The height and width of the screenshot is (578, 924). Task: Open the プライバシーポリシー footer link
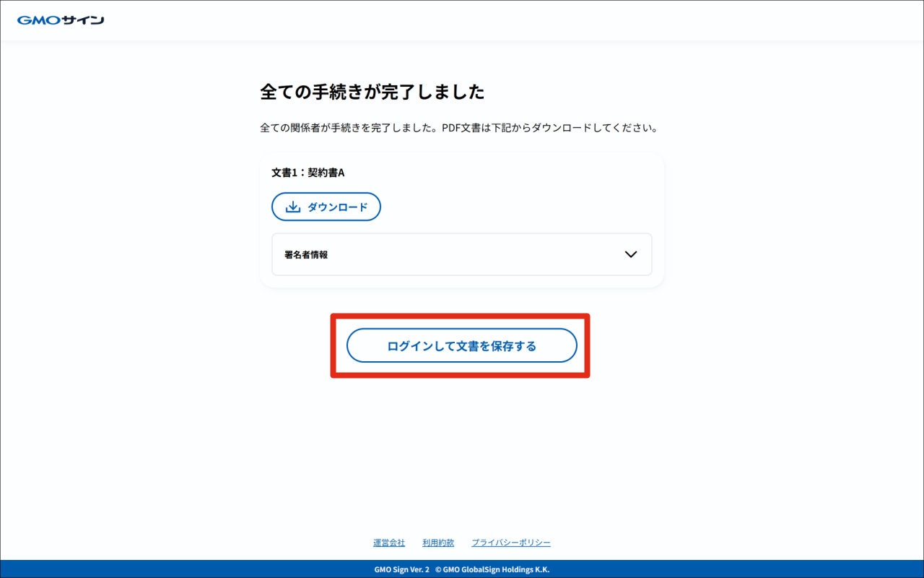pyautogui.click(x=511, y=543)
